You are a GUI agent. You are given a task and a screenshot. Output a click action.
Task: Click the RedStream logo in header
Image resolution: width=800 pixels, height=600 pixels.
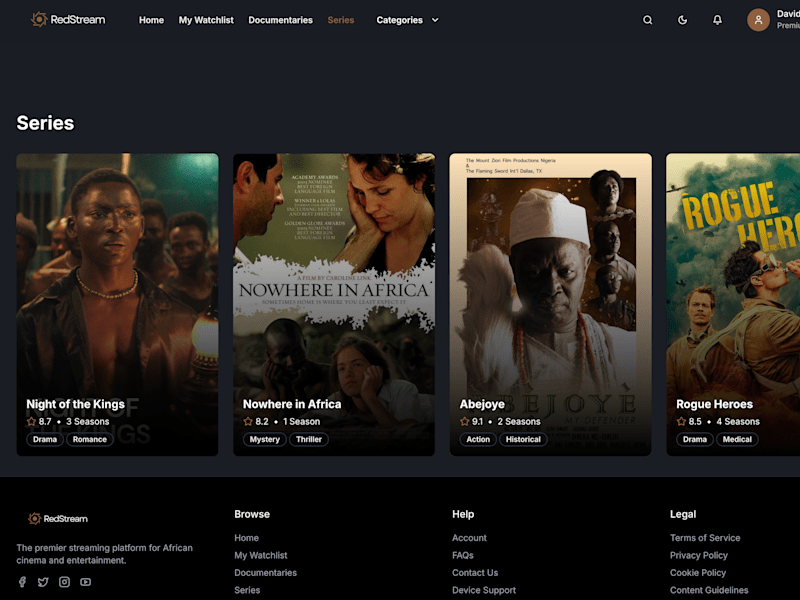(x=68, y=20)
